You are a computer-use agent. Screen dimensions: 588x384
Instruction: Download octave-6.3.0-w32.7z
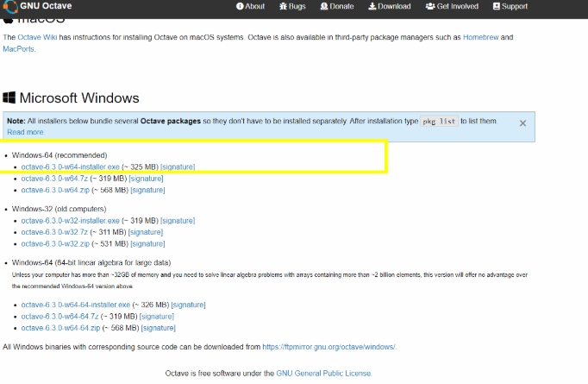tap(54, 232)
